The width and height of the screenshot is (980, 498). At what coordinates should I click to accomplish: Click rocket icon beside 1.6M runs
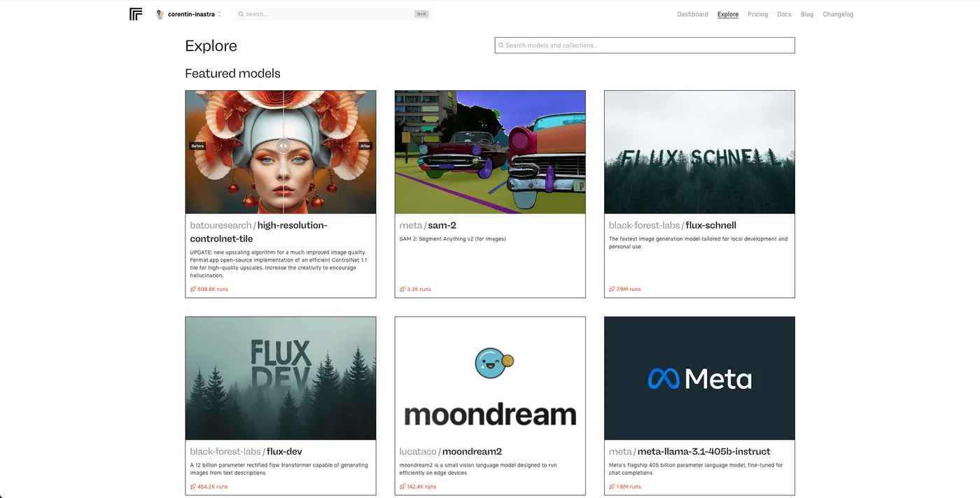click(x=612, y=487)
